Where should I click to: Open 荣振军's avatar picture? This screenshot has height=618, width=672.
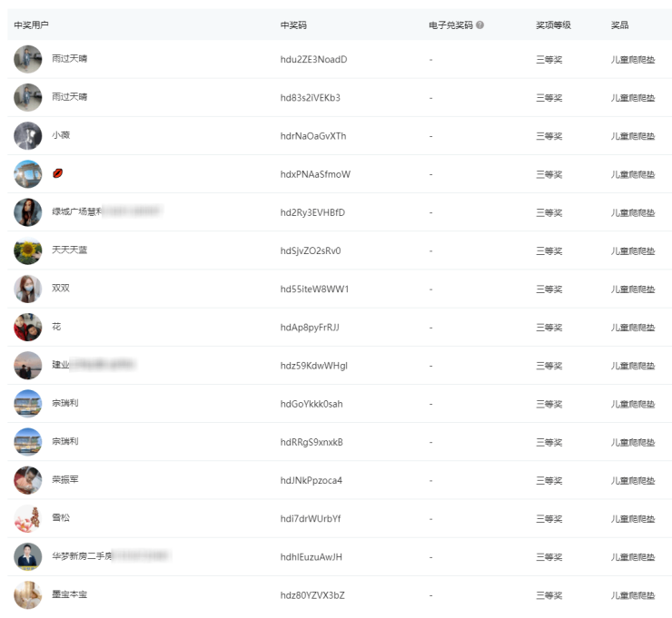[x=28, y=479]
